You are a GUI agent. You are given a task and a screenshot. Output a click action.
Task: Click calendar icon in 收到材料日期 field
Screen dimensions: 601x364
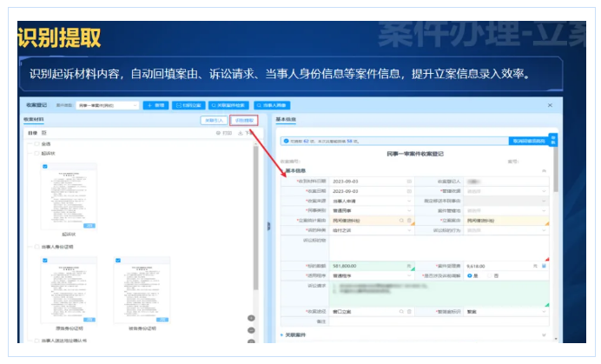coord(410,181)
